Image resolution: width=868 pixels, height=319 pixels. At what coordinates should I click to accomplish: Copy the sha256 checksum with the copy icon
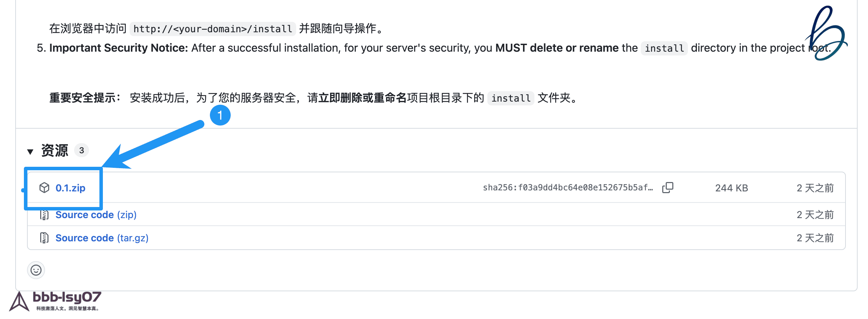click(667, 188)
